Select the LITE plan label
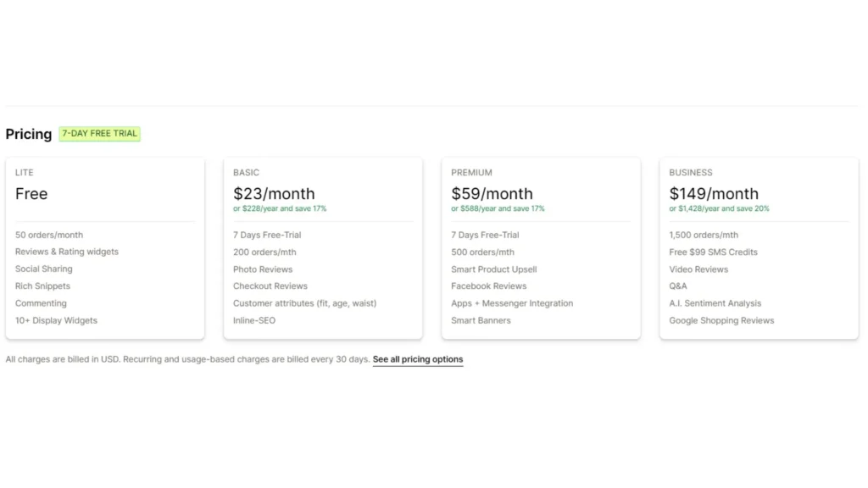 click(x=25, y=173)
